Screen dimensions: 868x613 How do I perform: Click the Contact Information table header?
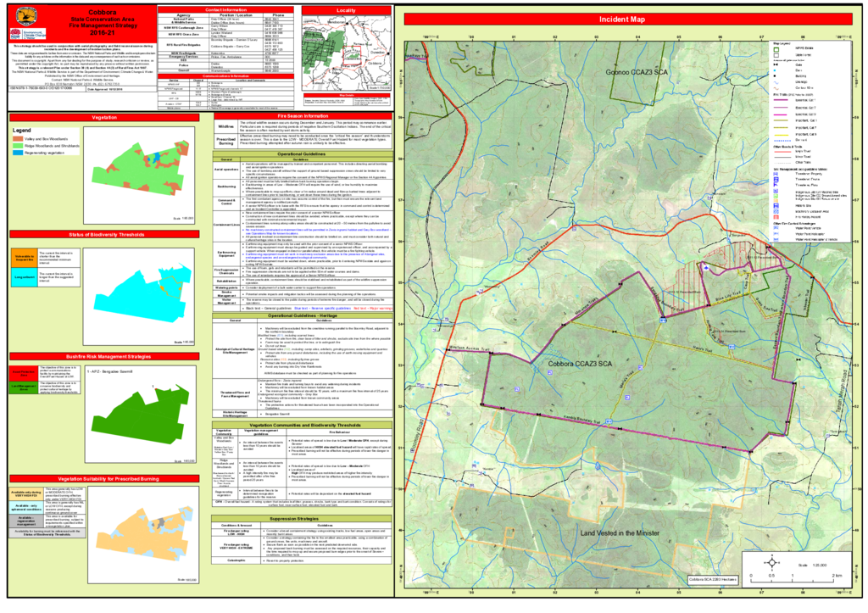225,10
